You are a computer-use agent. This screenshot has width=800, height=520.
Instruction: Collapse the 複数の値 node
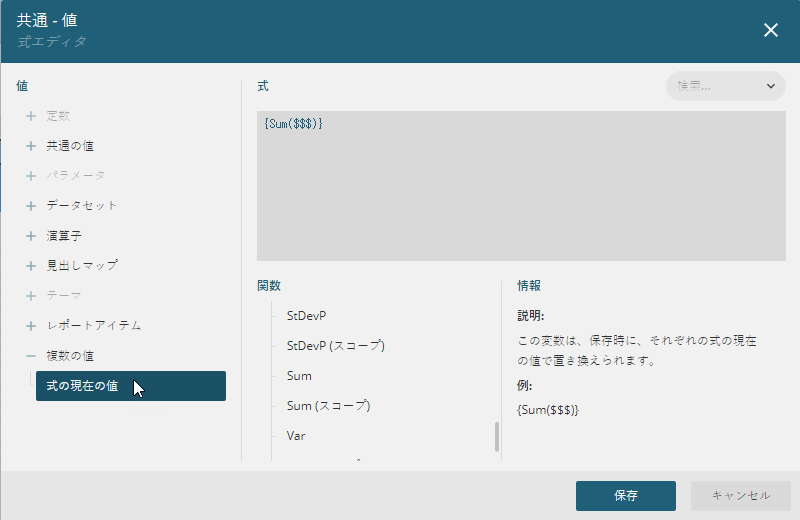pos(31,356)
